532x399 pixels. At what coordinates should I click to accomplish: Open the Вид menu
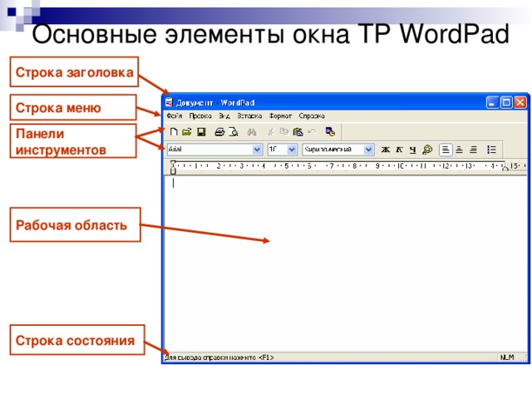tap(224, 116)
